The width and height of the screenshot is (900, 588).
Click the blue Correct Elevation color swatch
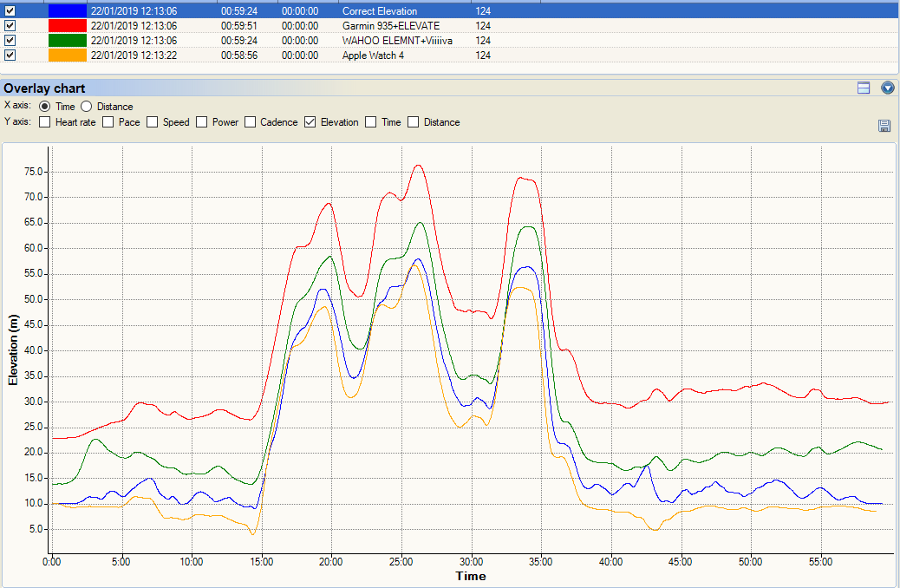67,11
